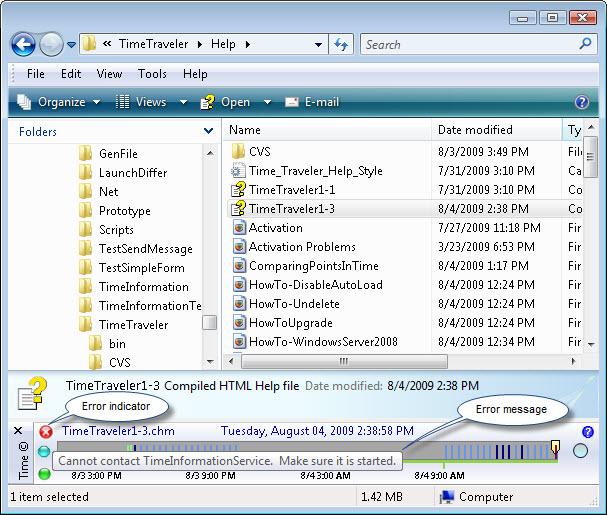Select the bin subfolder in tree
The width and height of the screenshot is (607, 515).
(x=107, y=343)
